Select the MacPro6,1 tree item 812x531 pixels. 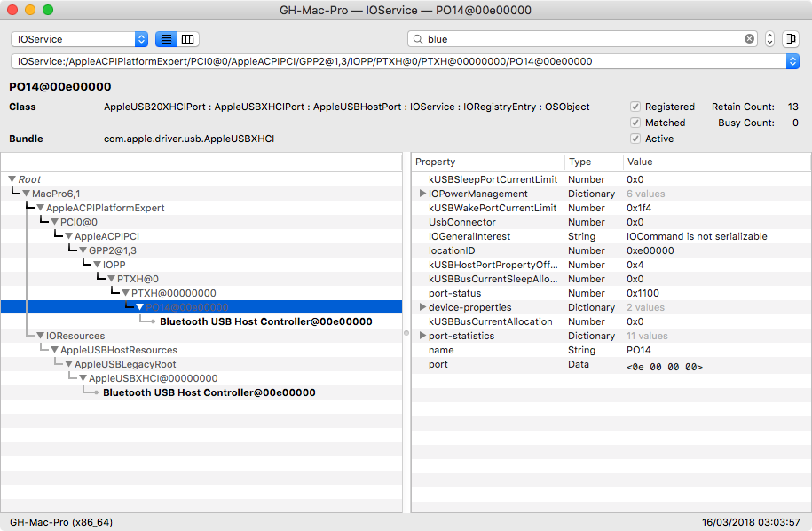click(56, 194)
